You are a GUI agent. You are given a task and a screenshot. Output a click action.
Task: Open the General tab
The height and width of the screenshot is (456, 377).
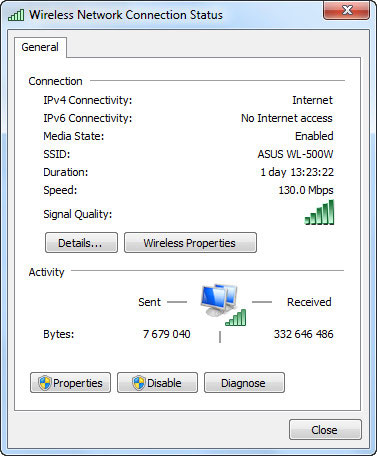click(40, 47)
